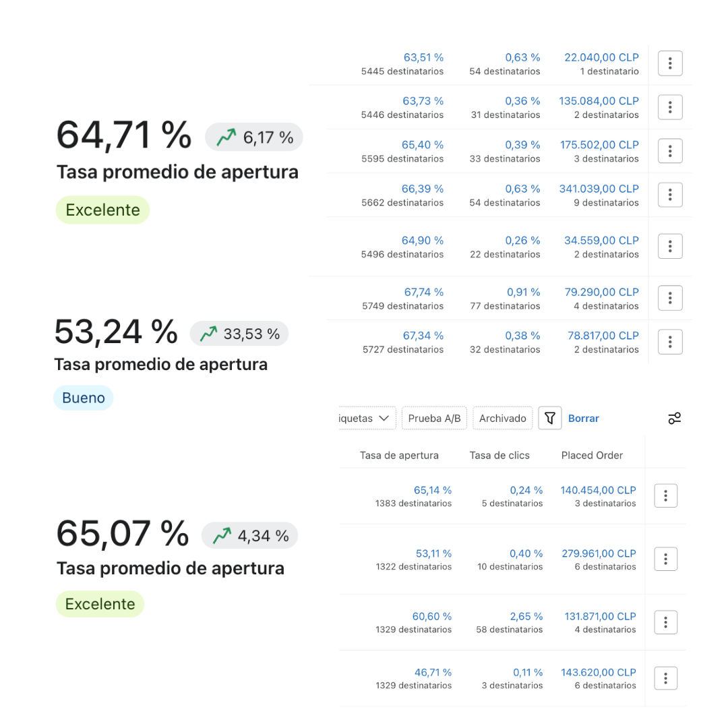Image resolution: width=728 pixels, height=728 pixels.
Task: Open more options for 140.454,00 CLP row
Action: click(665, 496)
